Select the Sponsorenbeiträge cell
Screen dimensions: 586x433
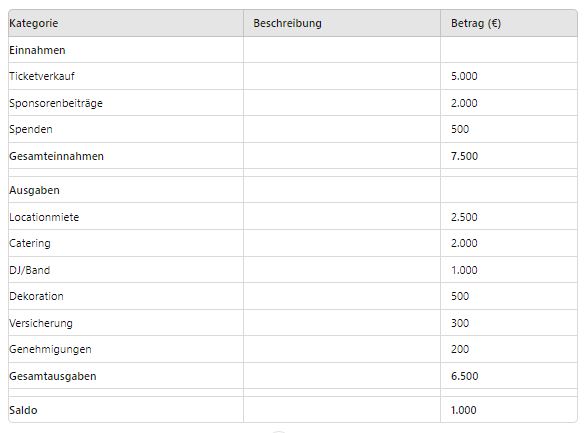pos(126,103)
